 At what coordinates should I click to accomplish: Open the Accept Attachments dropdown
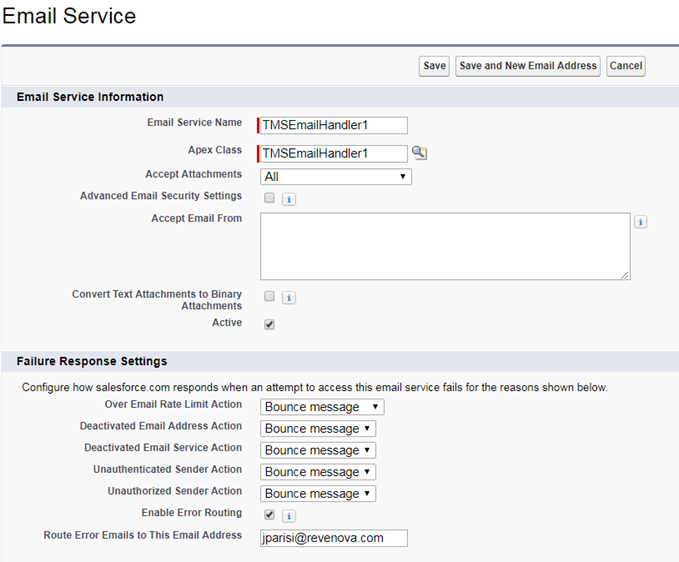(336, 177)
